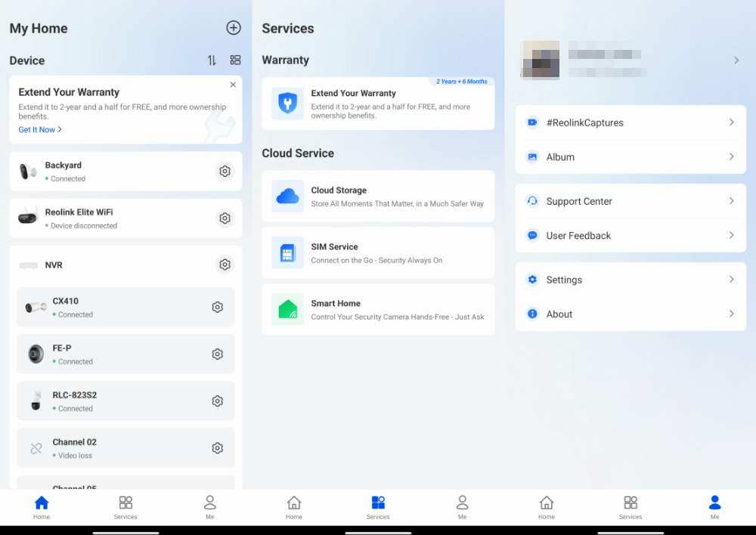
Task: Click the blue Settings gear icon on the Me screen
Action: click(532, 280)
